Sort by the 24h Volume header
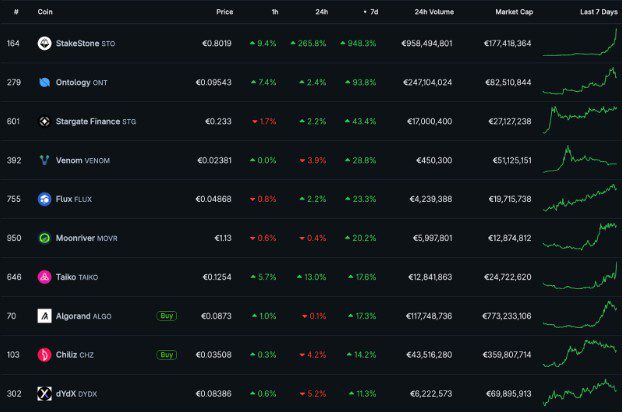 pos(433,11)
